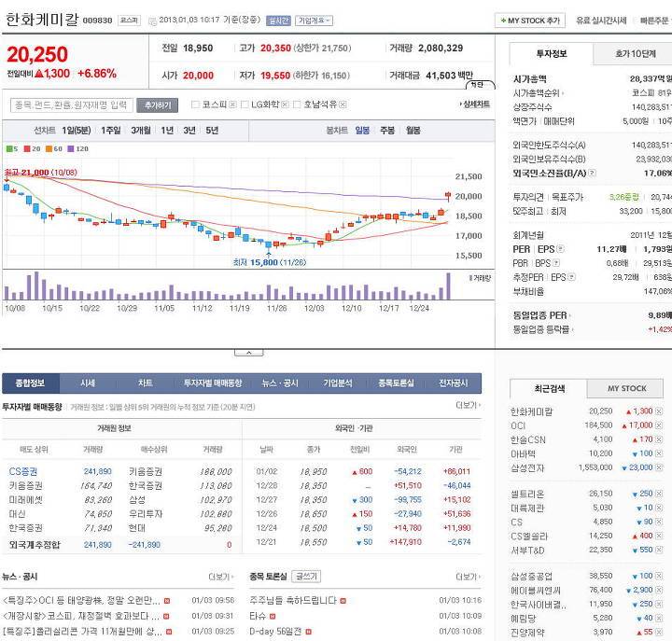Switch to the 차트 tab
Viewport: 672px width, 641px height.
point(146,383)
